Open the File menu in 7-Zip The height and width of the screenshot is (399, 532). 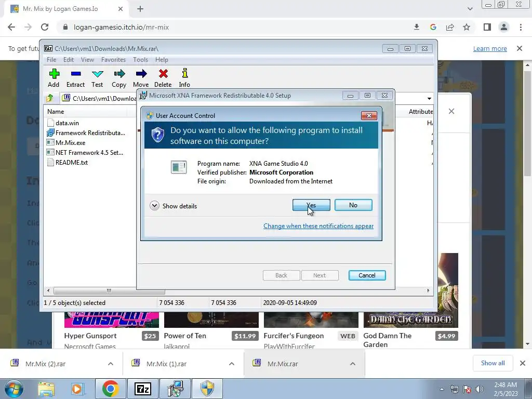pyautogui.click(x=51, y=60)
